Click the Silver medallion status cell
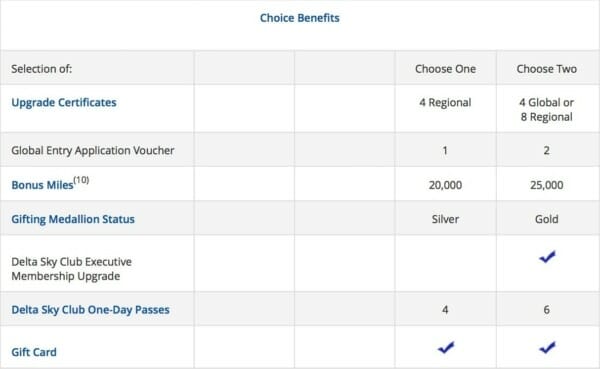Image resolution: width=600 pixels, height=369 pixels. 445,219
